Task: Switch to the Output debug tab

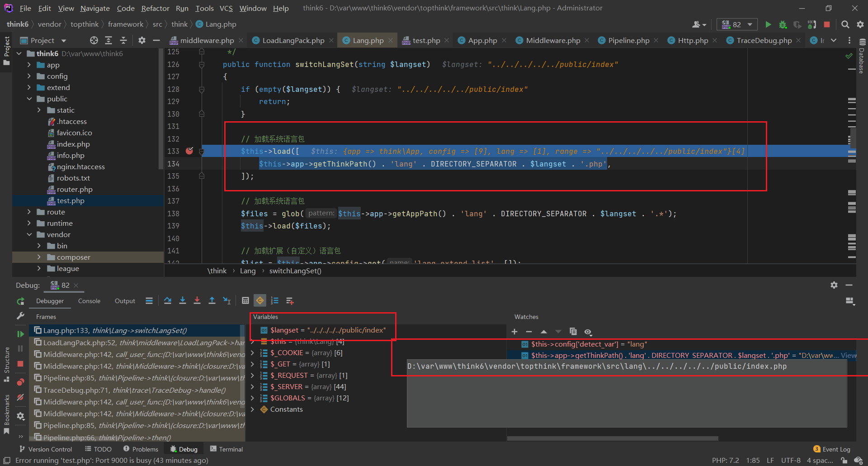Action: pos(125,301)
